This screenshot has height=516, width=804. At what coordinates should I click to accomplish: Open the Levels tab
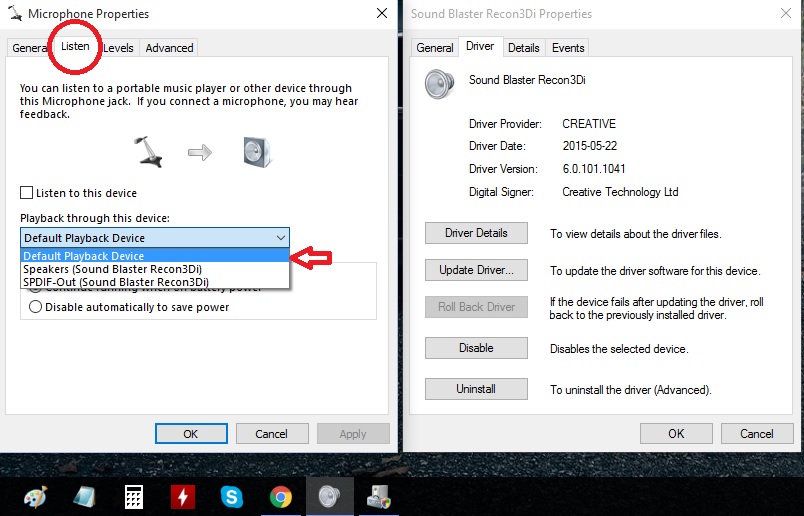click(x=118, y=48)
